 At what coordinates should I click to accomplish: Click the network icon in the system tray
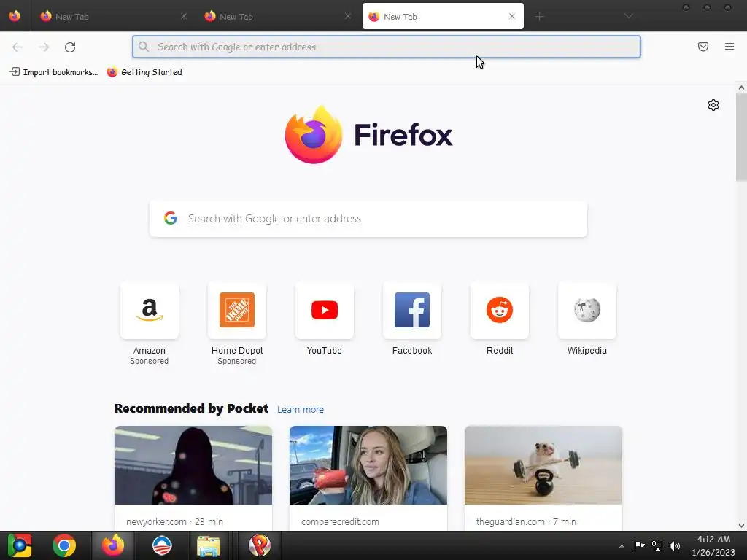[x=657, y=545]
